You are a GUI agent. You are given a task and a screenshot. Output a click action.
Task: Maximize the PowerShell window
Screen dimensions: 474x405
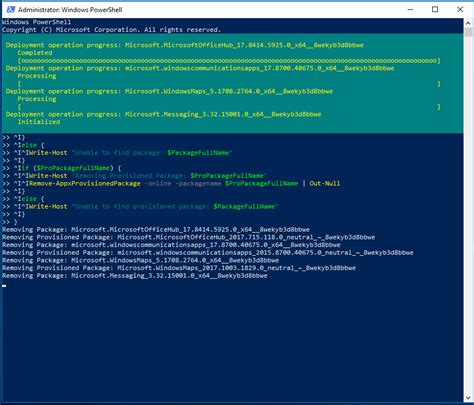[435, 9]
